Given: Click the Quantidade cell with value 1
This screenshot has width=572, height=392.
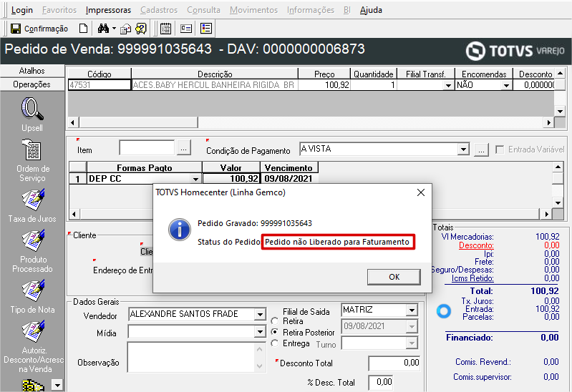Looking at the screenshot, I should (x=373, y=85).
